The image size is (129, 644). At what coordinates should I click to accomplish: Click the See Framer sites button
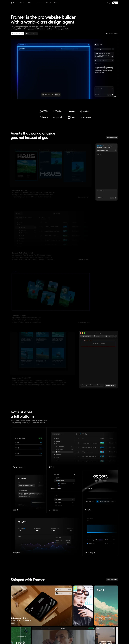(x=112, y=579)
